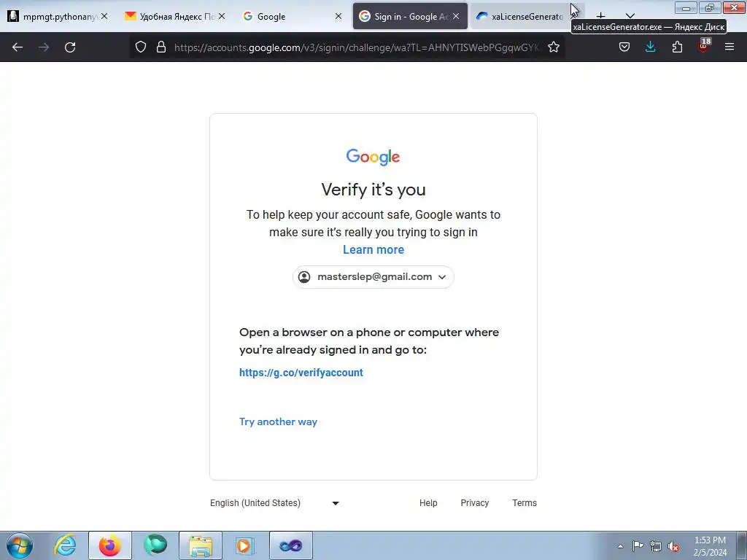Viewport: 747px width, 560px height.
Task: Click the grayed-out forward arrow
Action: [x=44, y=47]
